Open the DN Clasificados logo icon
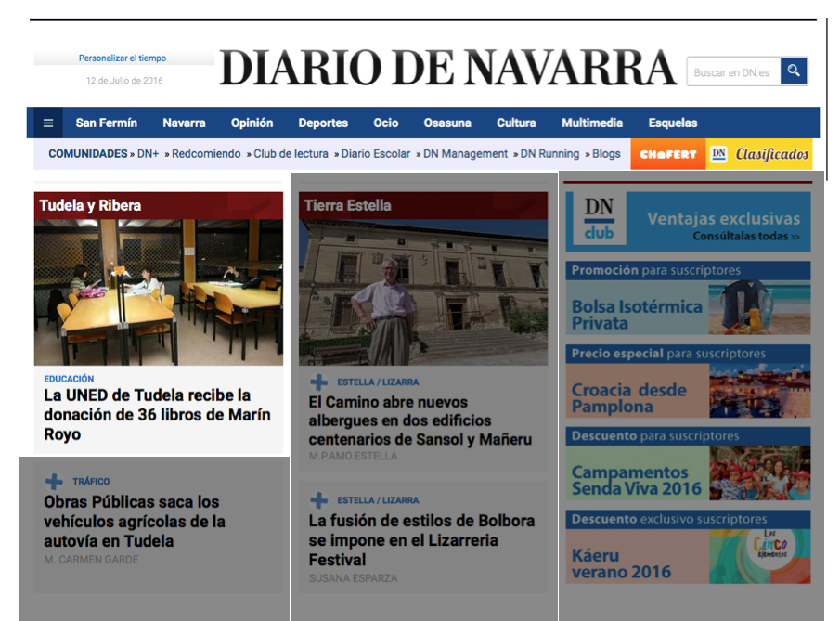Screen dimensions: 840x621 [718, 154]
